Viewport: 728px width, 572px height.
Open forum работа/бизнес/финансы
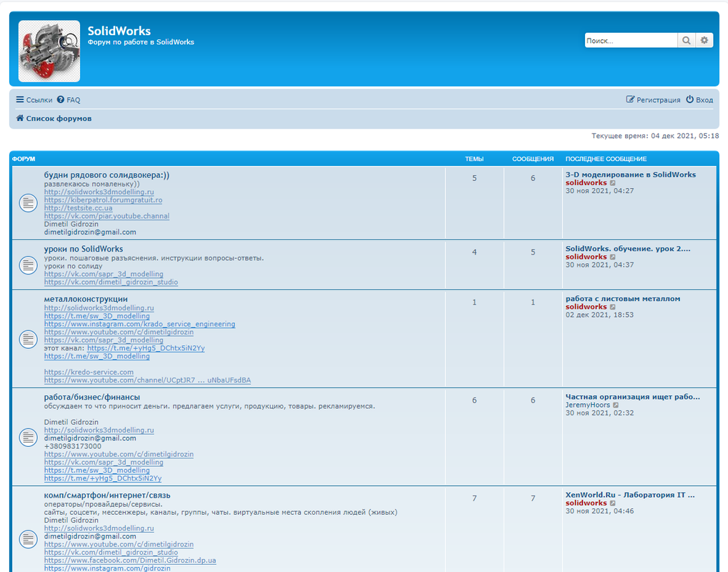coord(92,398)
